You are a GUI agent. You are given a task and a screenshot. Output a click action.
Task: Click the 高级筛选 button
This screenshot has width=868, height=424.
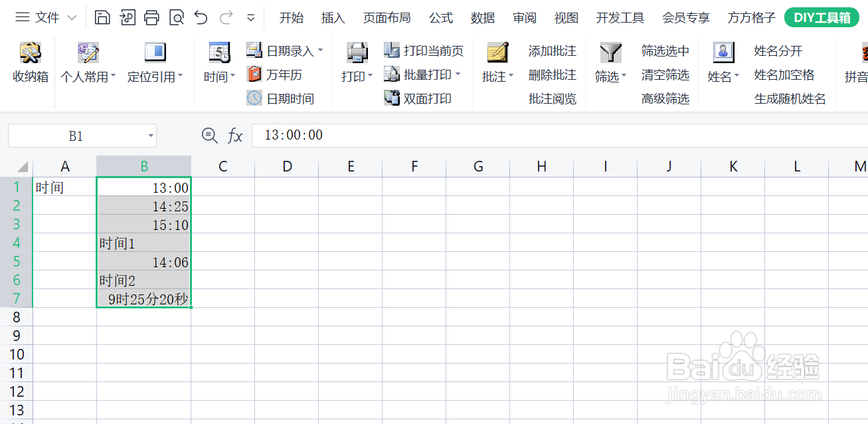[665, 98]
